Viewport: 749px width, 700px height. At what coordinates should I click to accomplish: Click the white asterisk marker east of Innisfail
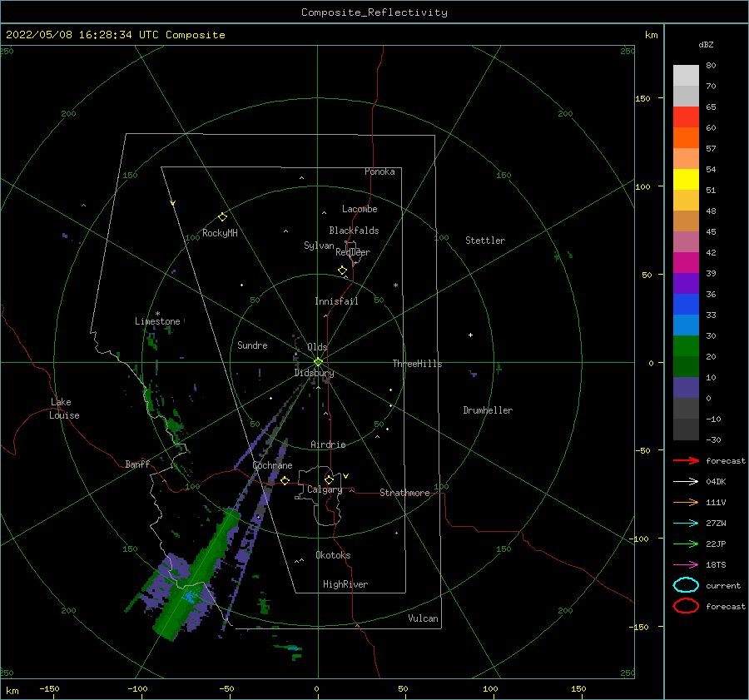[395, 285]
